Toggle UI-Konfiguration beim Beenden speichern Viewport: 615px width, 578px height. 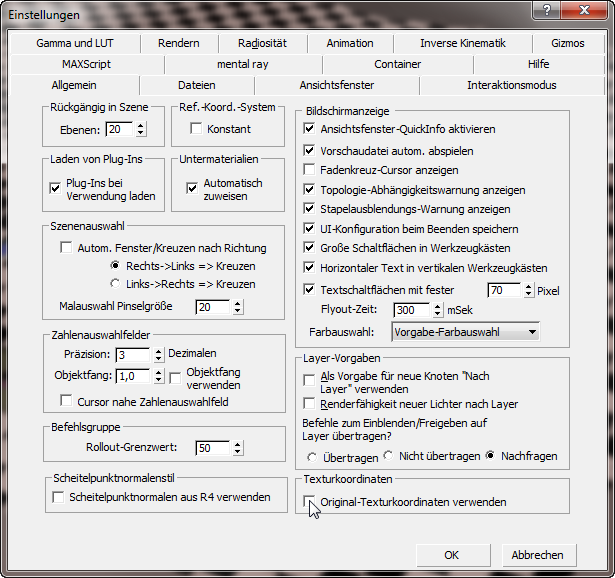pos(309,228)
